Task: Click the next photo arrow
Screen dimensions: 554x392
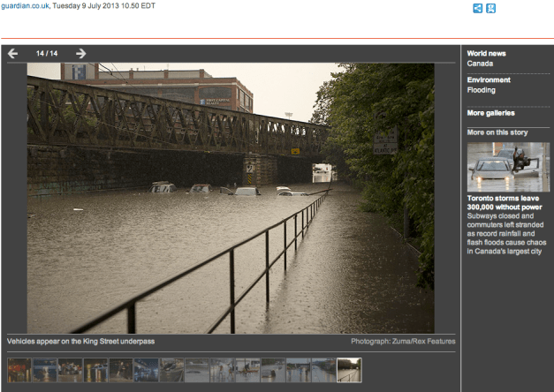Action: (80, 54)
